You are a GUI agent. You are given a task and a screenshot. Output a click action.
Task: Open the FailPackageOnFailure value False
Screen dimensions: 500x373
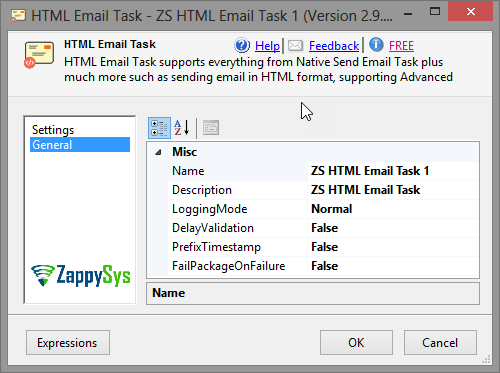[393, 266]
